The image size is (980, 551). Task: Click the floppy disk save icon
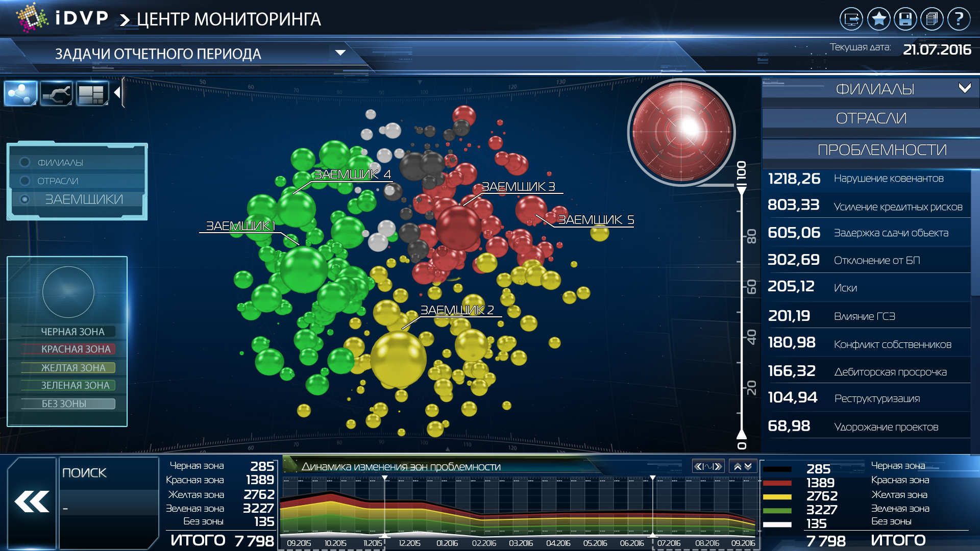(905, 19)
